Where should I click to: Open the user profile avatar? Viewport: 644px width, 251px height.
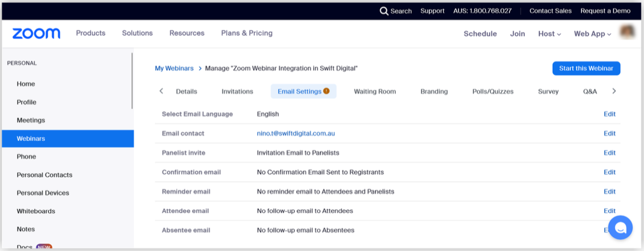point(627,32)
